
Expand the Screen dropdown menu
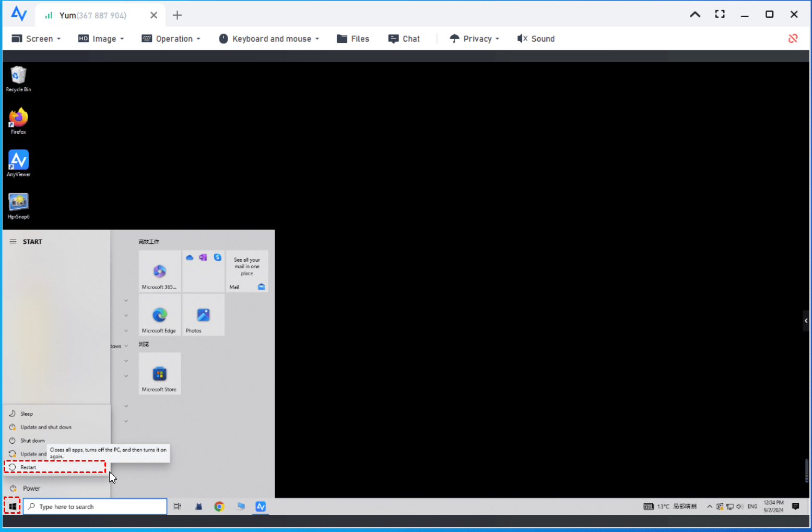[37, 39]
